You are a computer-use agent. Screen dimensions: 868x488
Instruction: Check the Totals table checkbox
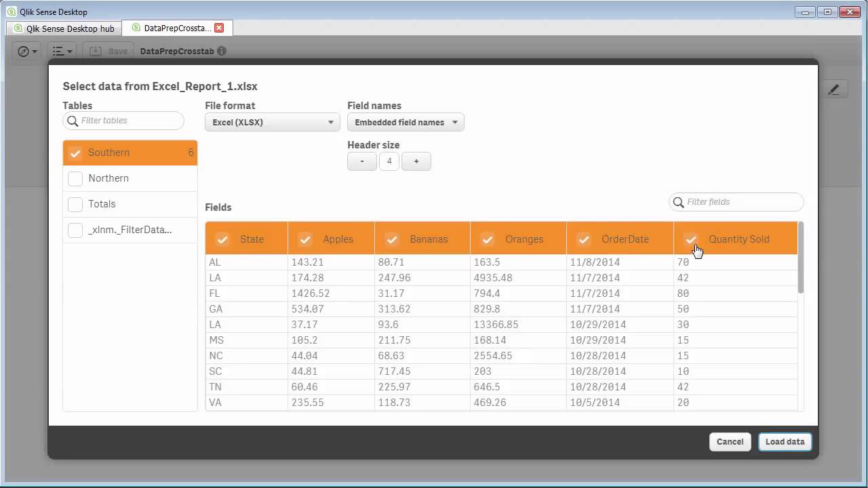click(75, 204)
